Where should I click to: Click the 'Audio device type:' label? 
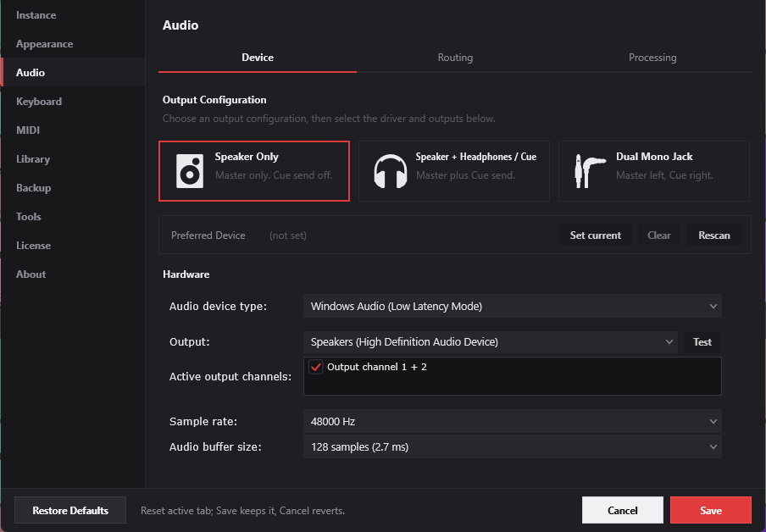click(218, 307)
